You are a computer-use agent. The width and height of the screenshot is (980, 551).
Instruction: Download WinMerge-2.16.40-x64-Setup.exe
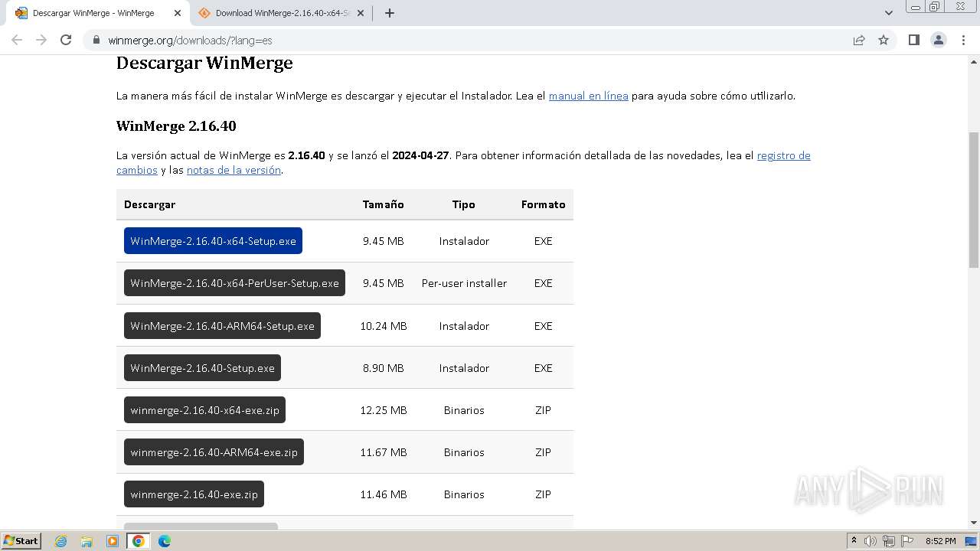click(213, 241)
